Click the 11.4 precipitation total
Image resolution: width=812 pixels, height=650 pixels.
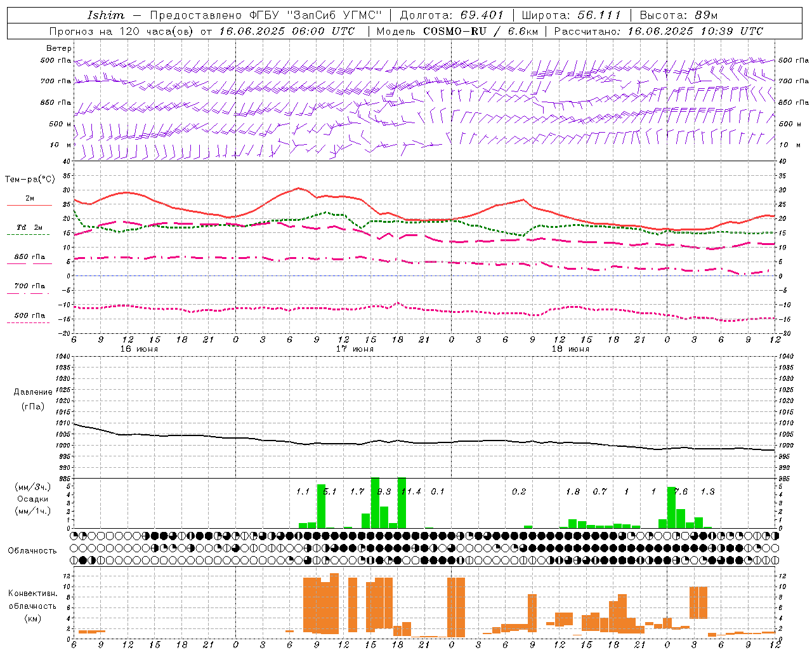(x=411, y=491)
